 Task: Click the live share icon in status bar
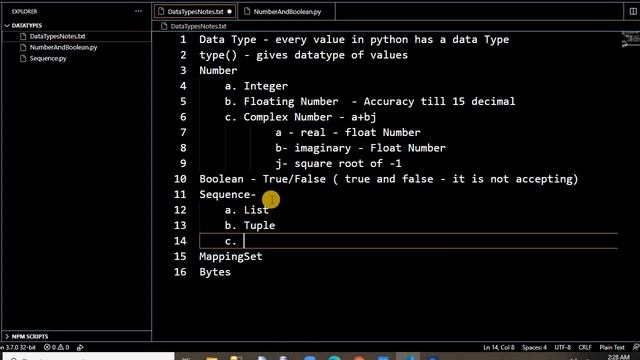(x=80, y=347)
